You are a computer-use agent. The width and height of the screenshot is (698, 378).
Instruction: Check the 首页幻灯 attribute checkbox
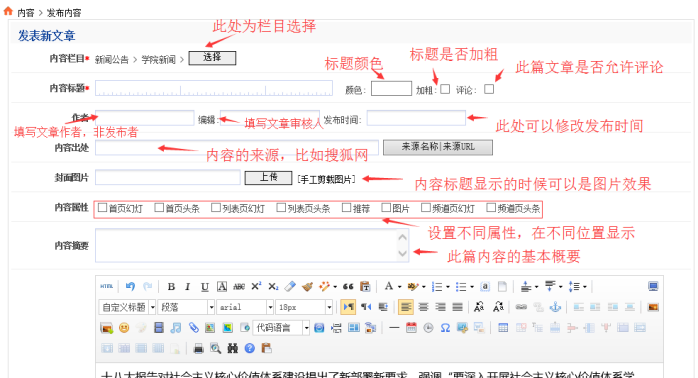tap(102, 207)
